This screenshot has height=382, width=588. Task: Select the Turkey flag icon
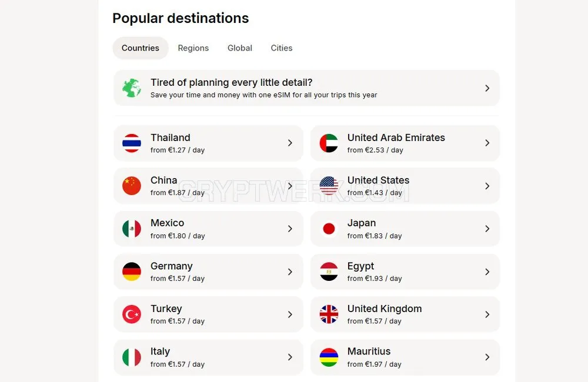point(132,314)
